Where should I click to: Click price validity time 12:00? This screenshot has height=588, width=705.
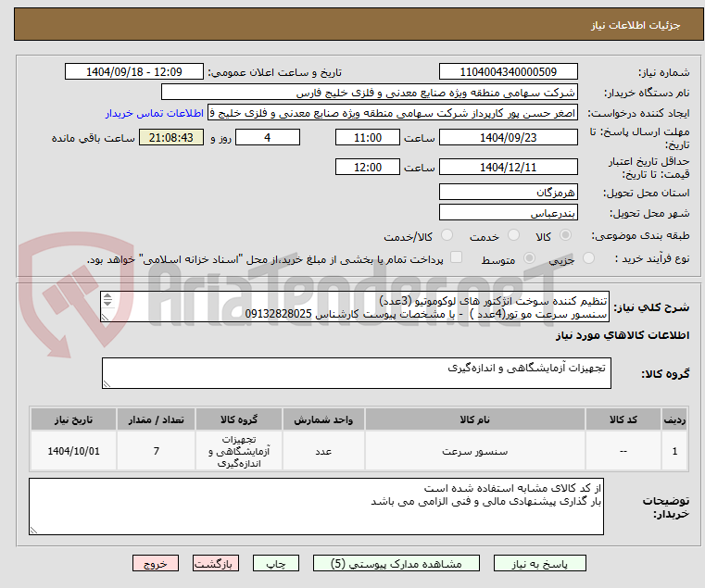pos(368,168)
